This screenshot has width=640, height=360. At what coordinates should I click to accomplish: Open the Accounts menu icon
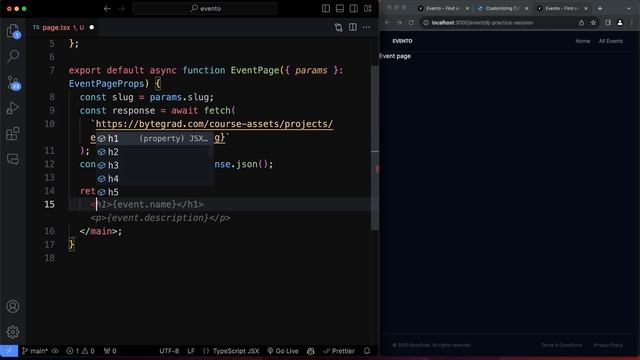click(13, 306)
